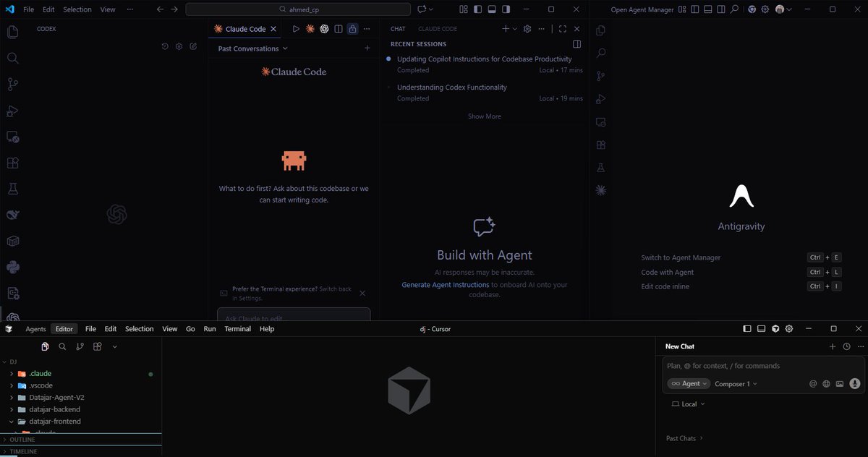Open Remote Explorer in VS Code activity bar
Viewport: 868px width, 457px height.
tap(12, 137)
